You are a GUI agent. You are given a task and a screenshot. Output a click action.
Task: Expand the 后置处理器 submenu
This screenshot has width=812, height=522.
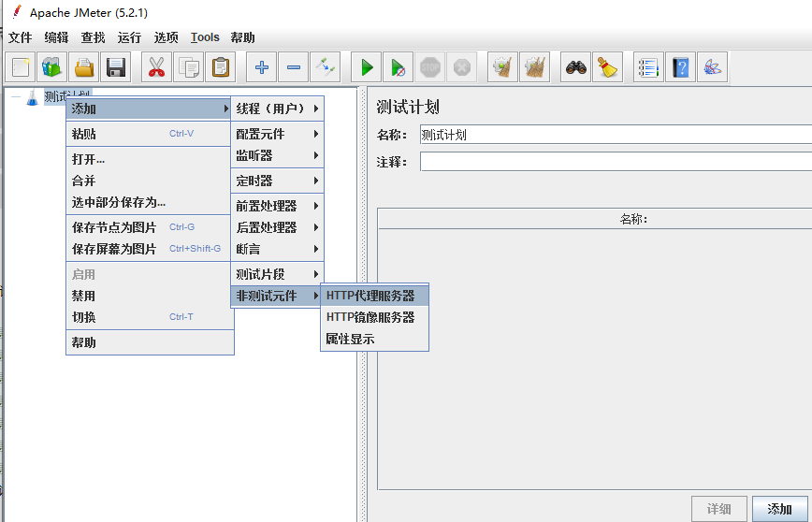coord(277,227)
